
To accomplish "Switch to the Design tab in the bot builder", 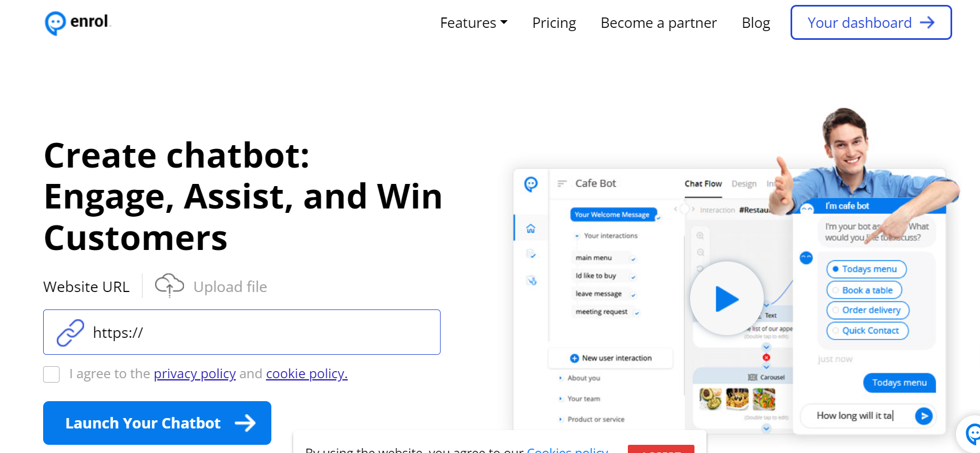I will [744, 183].
